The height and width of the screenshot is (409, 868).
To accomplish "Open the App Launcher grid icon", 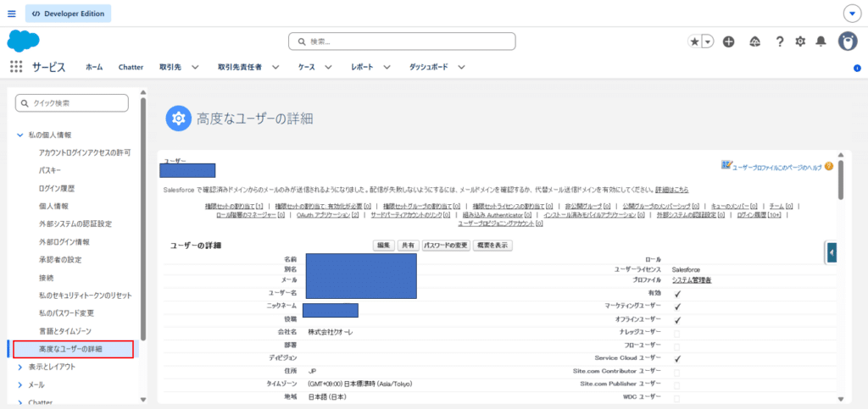I will pyautogui.click(x=16, y=67).
